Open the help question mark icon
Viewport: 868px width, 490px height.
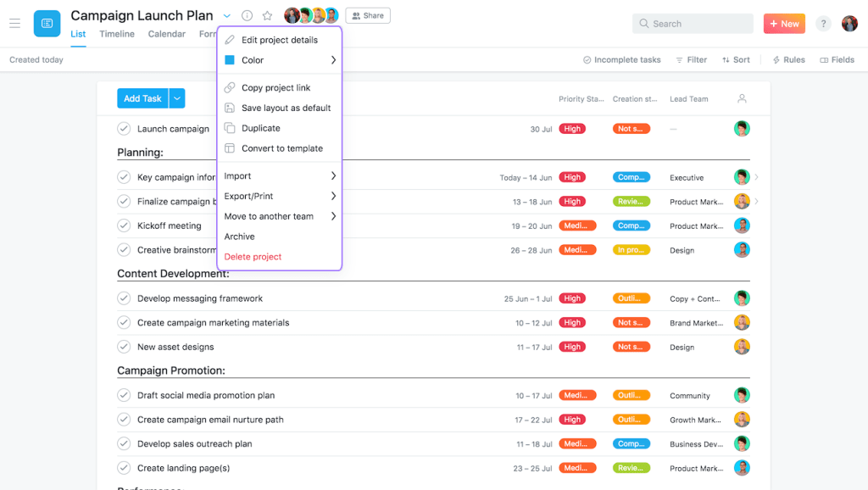click(823, 23)
